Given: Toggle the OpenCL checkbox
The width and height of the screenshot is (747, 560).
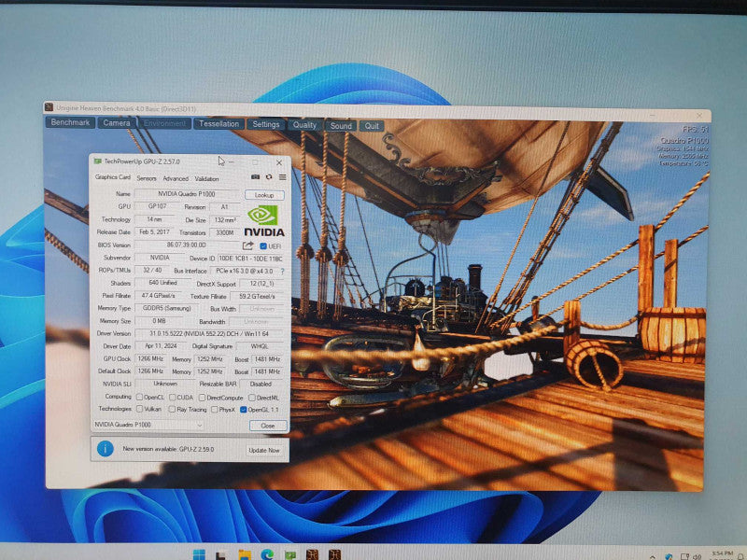Looking at the screenshot, I should click(139, 397).
